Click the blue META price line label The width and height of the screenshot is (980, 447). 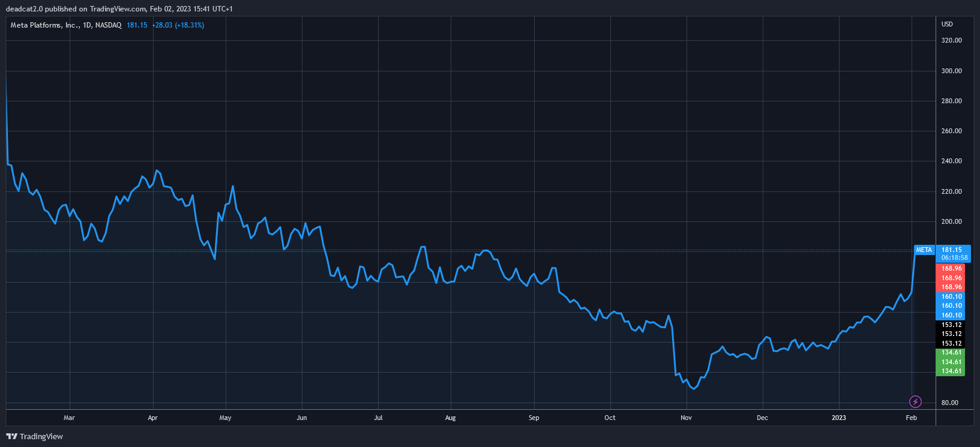pos(924,250)
